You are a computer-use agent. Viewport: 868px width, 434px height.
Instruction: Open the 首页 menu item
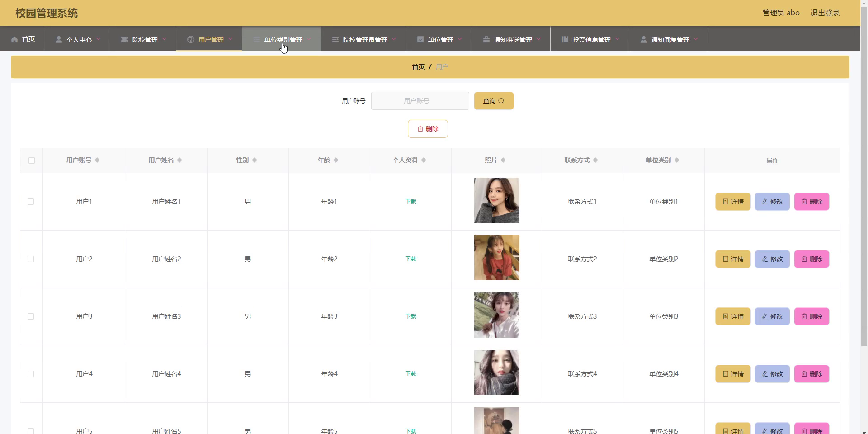tap(22, 39)
